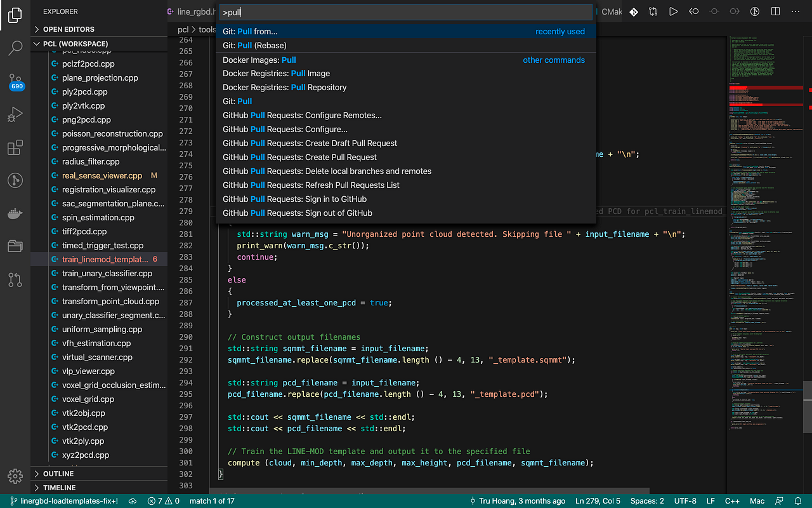Split the editor with the split-pane icon

tap(775, 11)
